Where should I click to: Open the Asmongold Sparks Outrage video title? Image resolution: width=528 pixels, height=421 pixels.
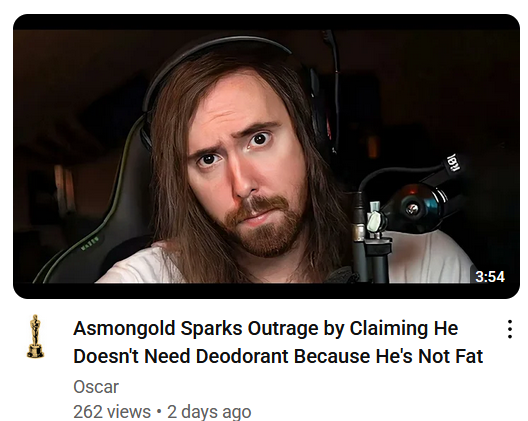(x=278, y=342)
